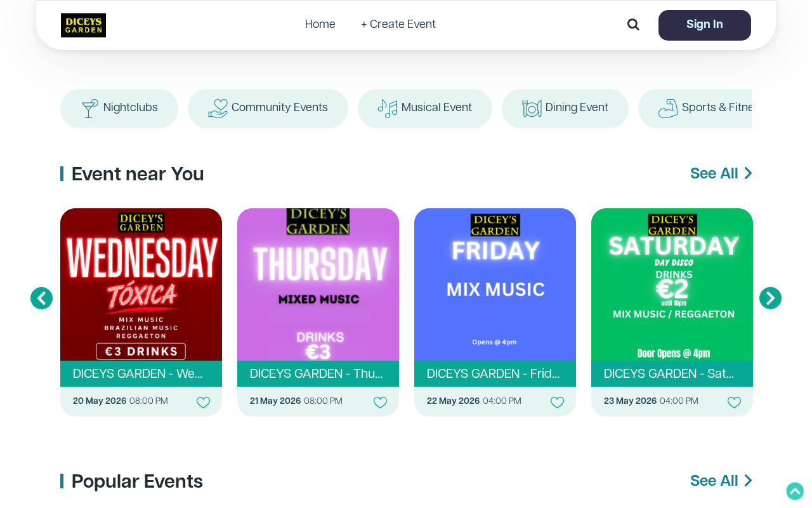Viewport: 812px width, 508px height.
Task: Toggle heart on the Thursday event
Action: 380,402
